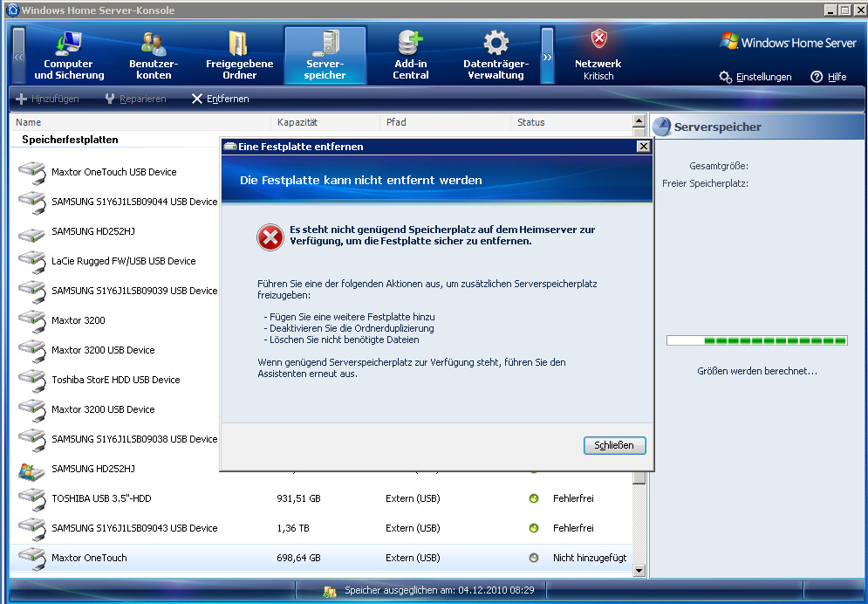The width and height of the screenshot is (868, 604).
Task: Click Entfernen in the toolbar
Action: pos(221,100)
